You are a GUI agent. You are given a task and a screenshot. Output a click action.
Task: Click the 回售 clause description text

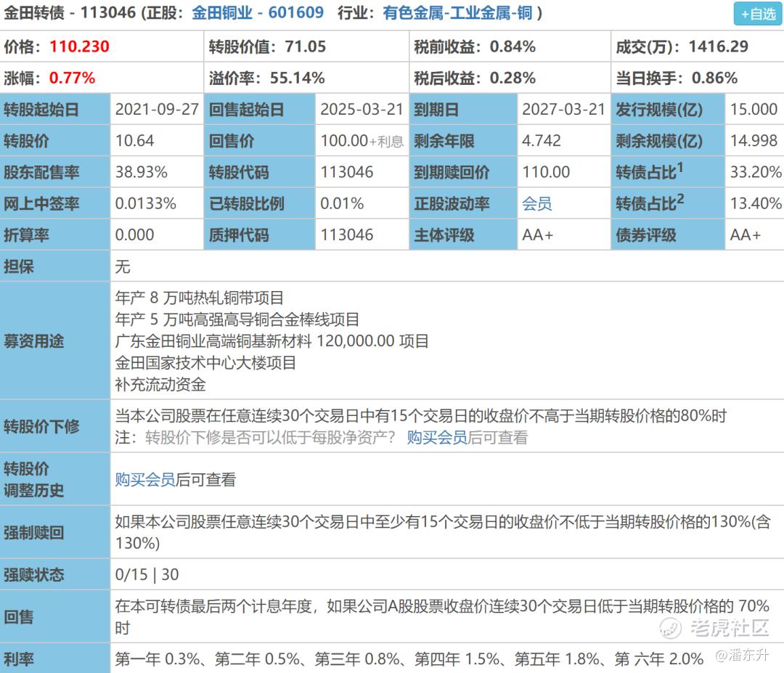tap(442, 616)
